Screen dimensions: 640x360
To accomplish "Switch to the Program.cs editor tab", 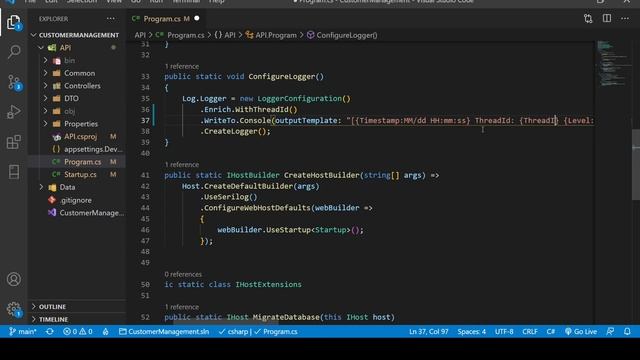I will click(162, 19).
